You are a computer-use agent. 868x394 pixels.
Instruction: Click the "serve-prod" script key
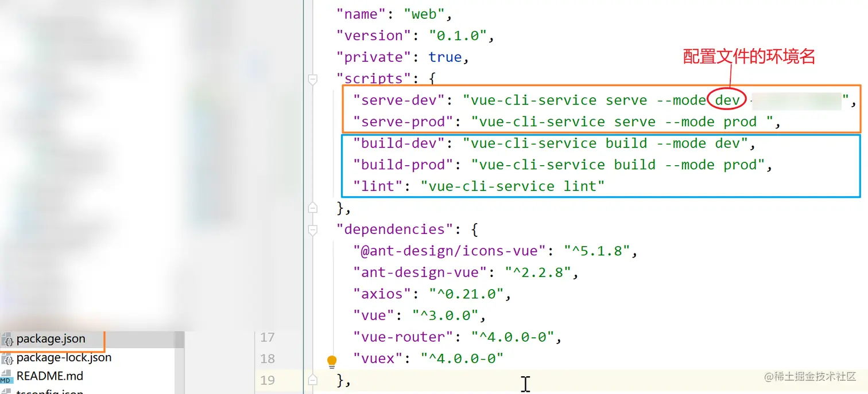click(x=404, y=122)
